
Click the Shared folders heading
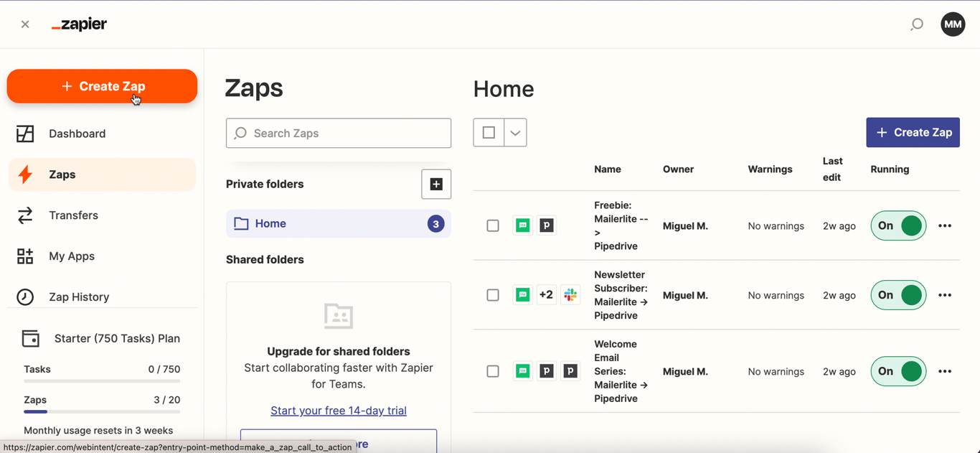pos(265,260)
